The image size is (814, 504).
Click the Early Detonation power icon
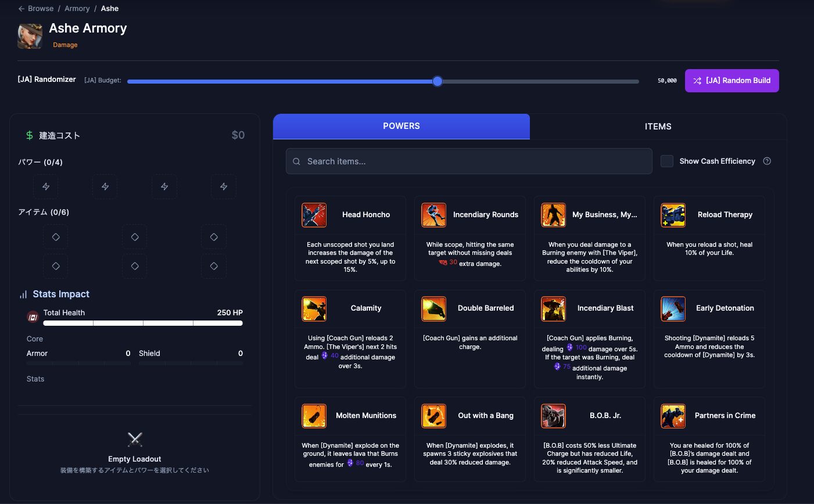(x=673, y=308)
